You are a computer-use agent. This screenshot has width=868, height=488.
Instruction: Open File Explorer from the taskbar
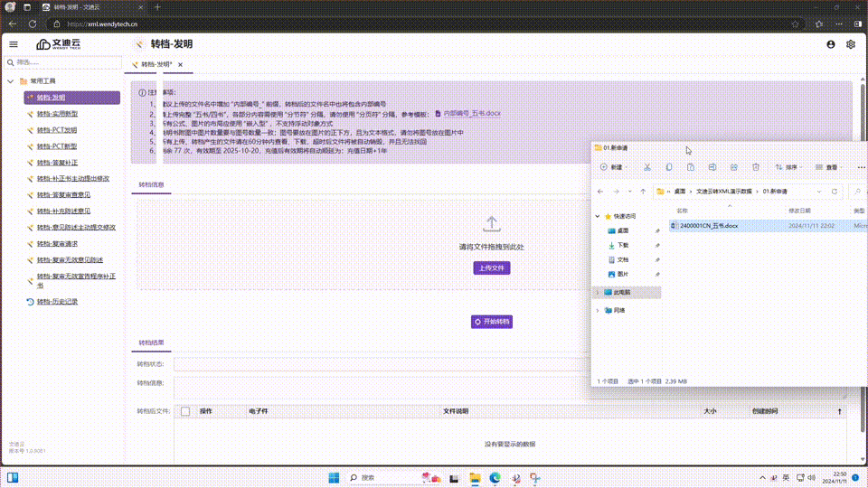tap(475, 478)
